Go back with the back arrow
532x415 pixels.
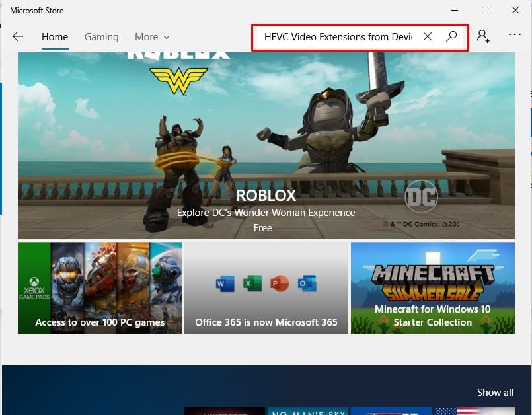(18, 36)
